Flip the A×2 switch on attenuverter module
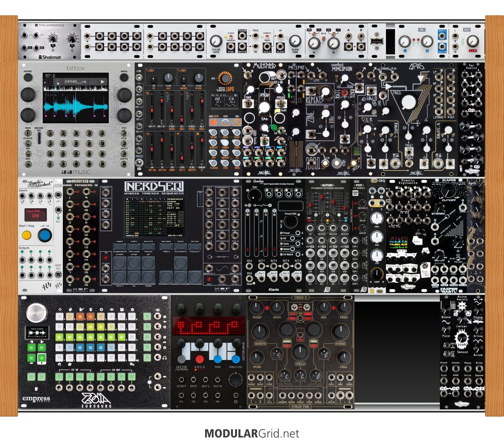 tap(323, 38)
